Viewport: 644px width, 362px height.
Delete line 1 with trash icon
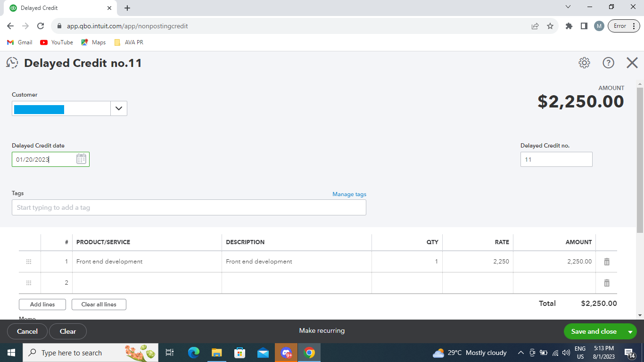coord(607,262)
